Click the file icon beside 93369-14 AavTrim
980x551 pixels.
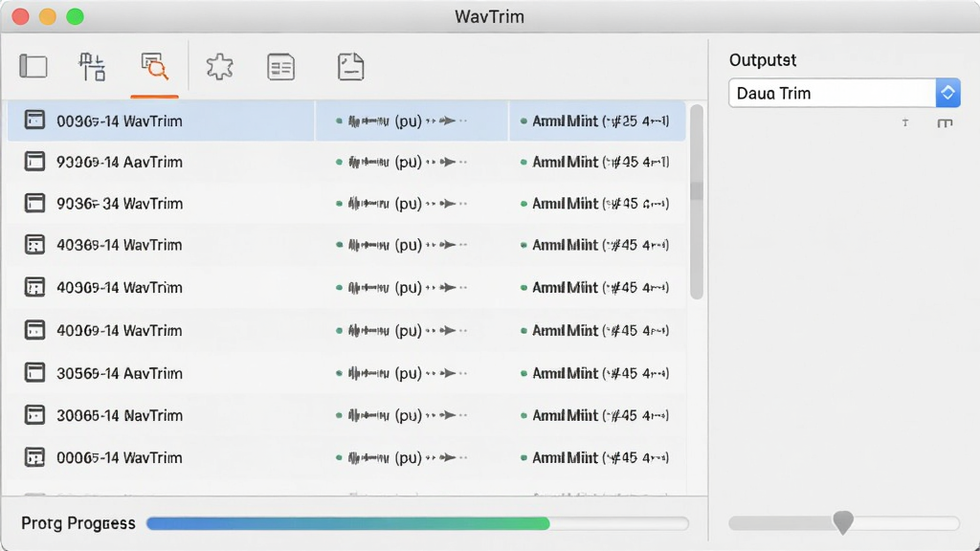point(34,162)
